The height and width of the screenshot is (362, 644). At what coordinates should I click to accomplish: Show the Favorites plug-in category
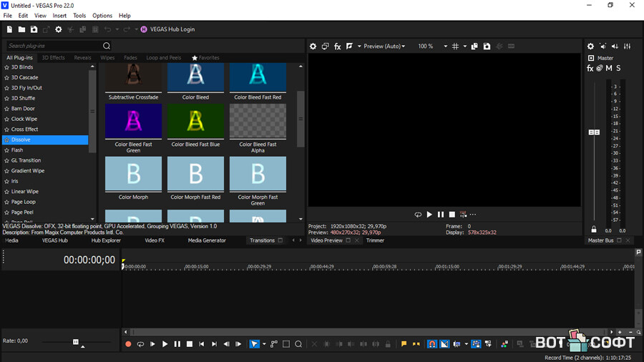(205, 58)
